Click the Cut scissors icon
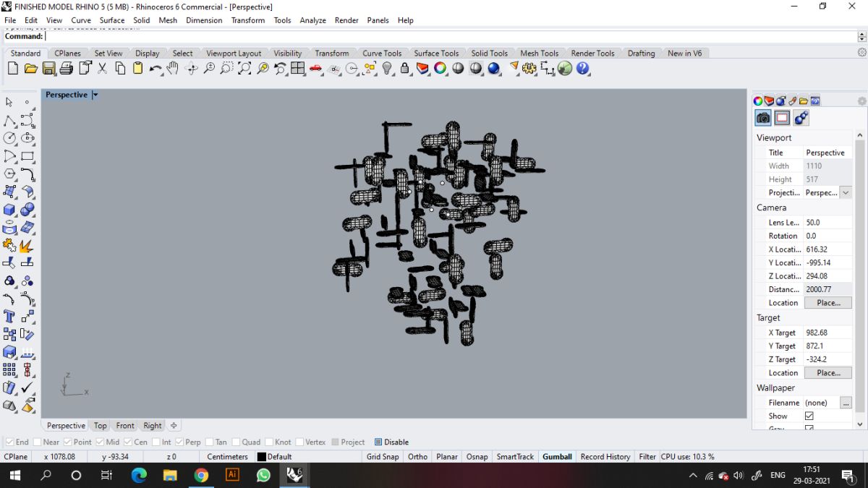The width and height of the screenshot is (868, 488). coord(102,69)
